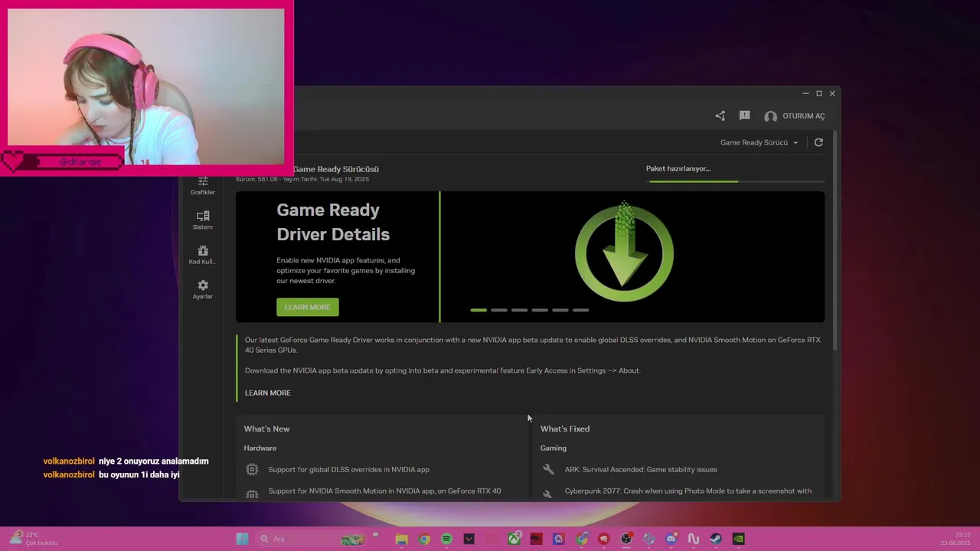Image resolution: width=980 pixels, height=551 pixels.
Task: Select the third carousel slide indicator
Action: 519,310
